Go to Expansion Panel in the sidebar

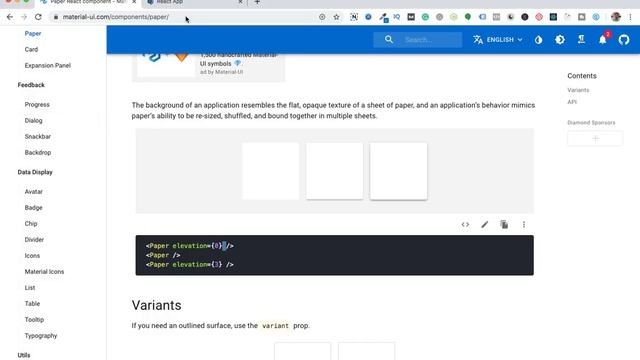click(48, 65)
